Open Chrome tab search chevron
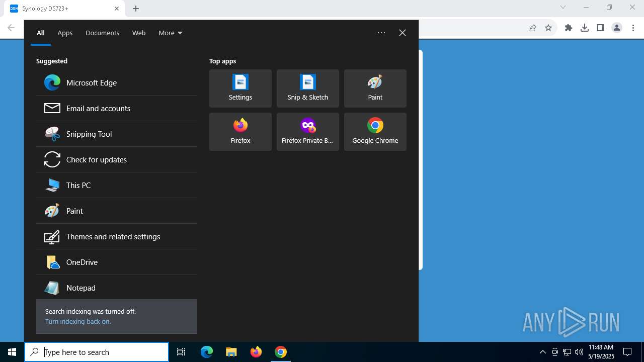The height and width of the screenshot is (362, 644). click(563, 7)
